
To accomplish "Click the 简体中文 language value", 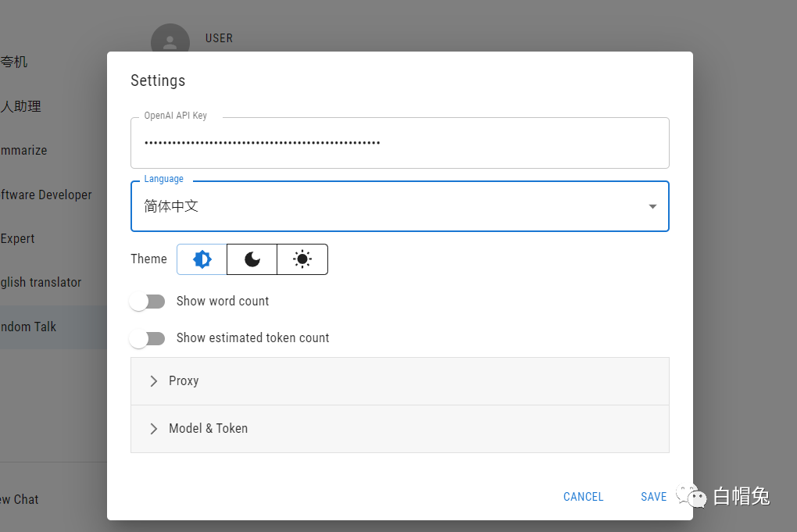I will pos(171,205).
